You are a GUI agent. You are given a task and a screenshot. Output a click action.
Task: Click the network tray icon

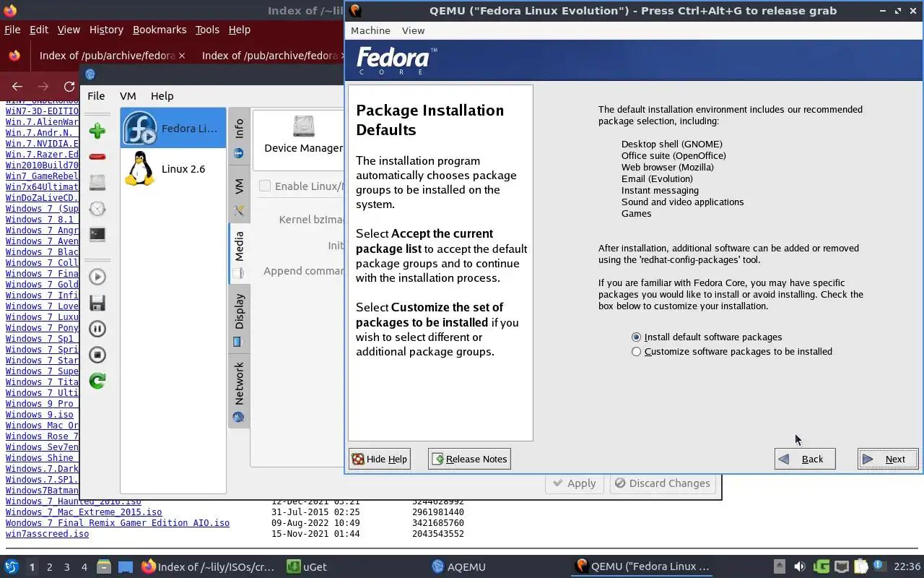[841, 567]
